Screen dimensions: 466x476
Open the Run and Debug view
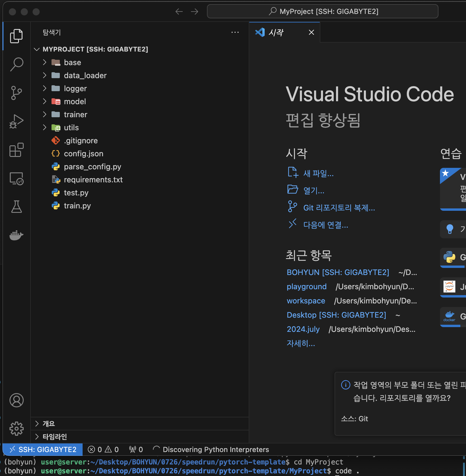click(16, 121)
